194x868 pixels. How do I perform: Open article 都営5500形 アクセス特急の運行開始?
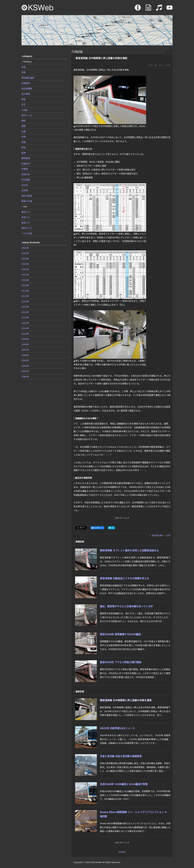coord(121,663)
